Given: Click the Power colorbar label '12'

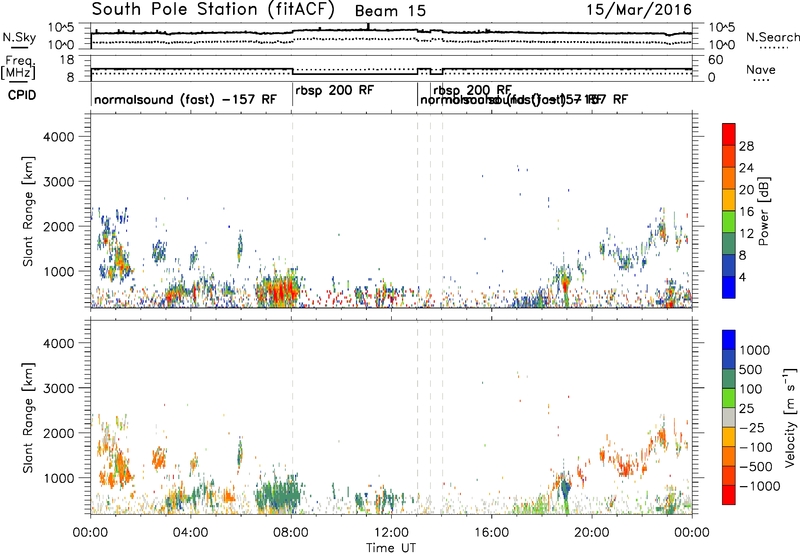Looking at the screenshot, I should [x=746, y=234].
